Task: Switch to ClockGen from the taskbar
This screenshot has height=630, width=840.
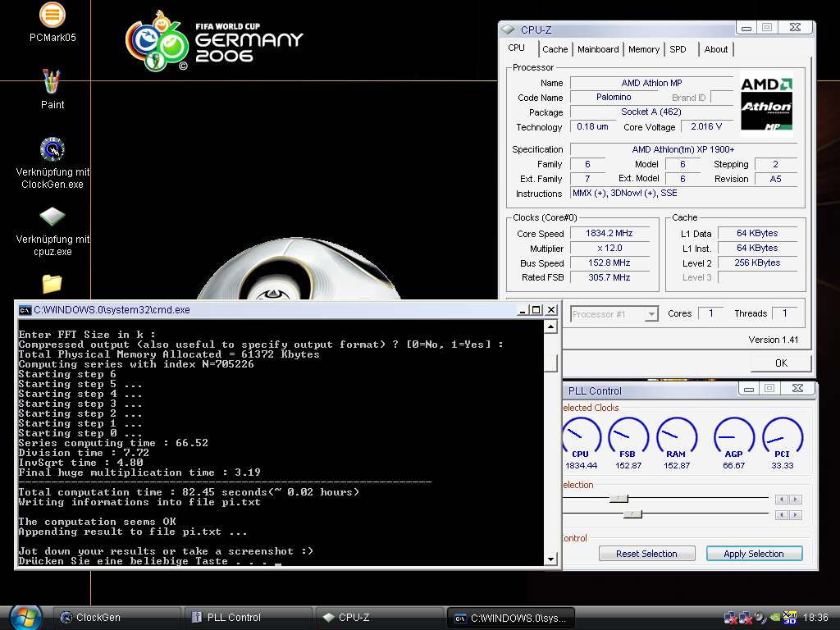Action: 117,618
